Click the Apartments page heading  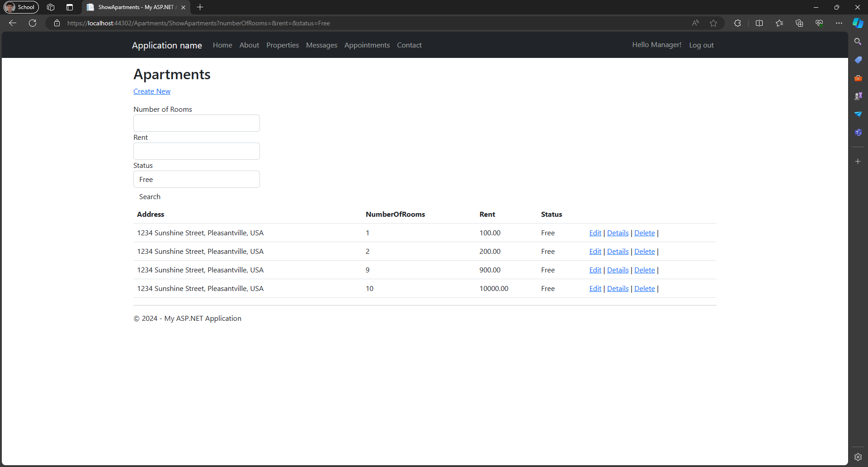(172, 74)
